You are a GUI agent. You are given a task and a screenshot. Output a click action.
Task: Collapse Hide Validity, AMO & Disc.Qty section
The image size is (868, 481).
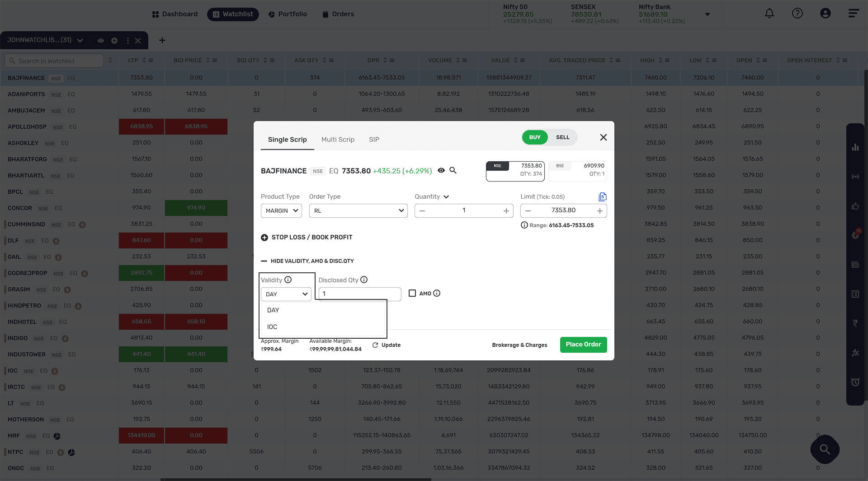307,261
